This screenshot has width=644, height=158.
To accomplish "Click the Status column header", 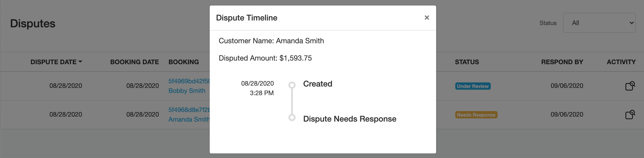I will [x=466, y=62].
